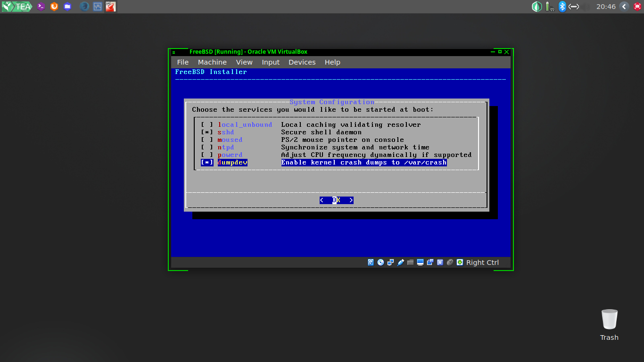Open the TEA application menu
Screen dimensions: 644x362
point(17,7)
